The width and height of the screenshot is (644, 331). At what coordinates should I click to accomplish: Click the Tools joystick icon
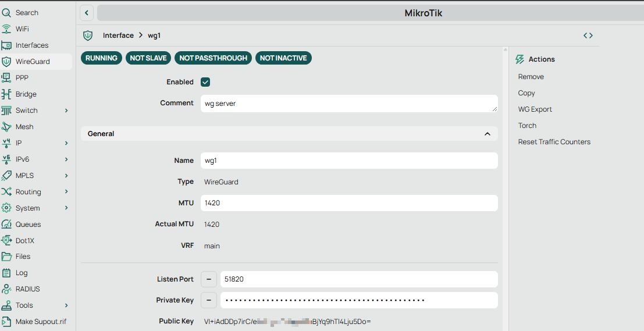click(6, 305)
